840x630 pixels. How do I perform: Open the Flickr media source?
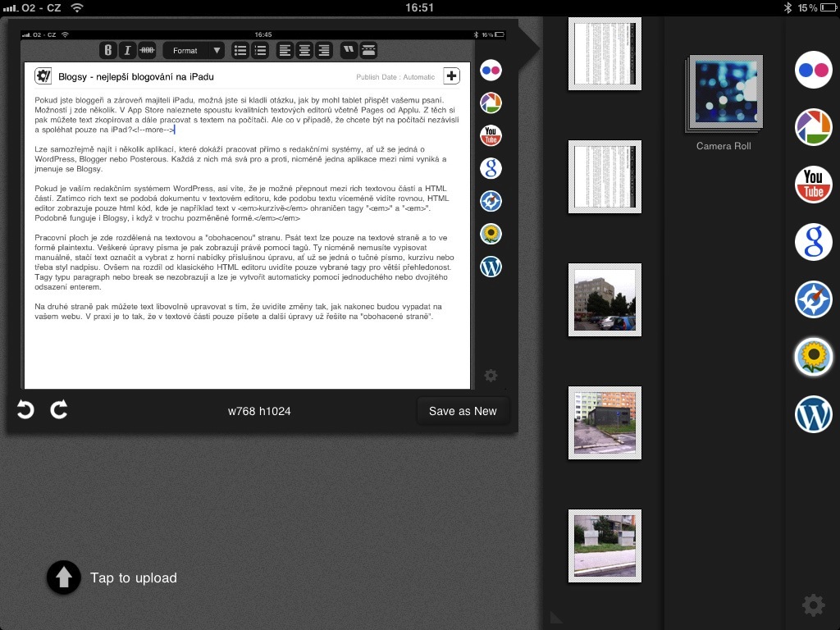tap(813, 70)
